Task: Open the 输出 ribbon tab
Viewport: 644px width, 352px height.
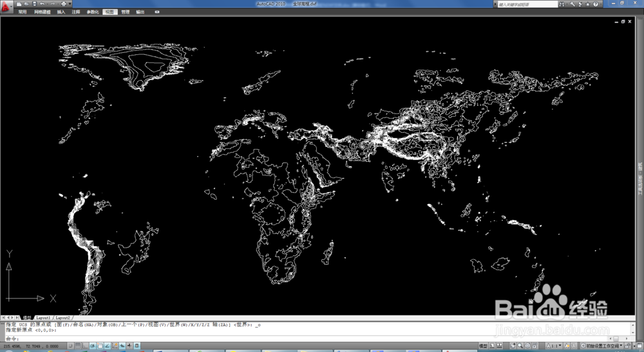Action: (140, 12)
